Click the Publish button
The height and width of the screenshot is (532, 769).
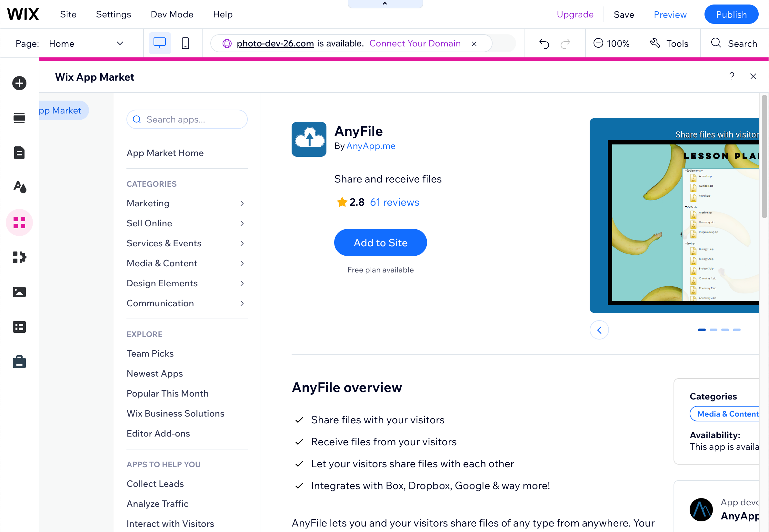pos(731,14)
